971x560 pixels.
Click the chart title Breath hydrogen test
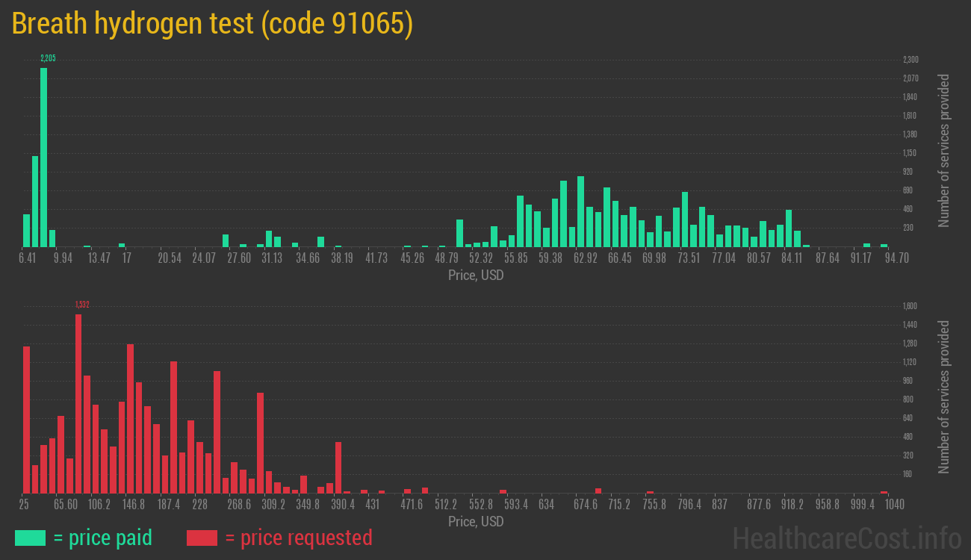(212, 24)
